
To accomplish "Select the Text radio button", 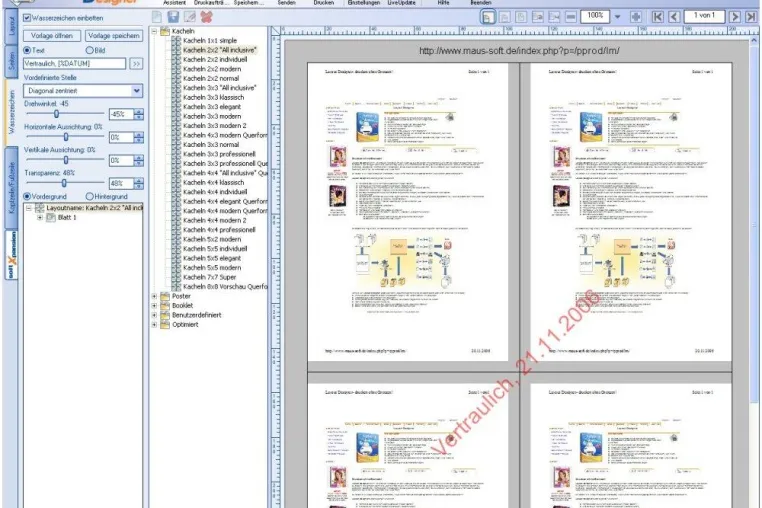I will (x=27, y=50).
